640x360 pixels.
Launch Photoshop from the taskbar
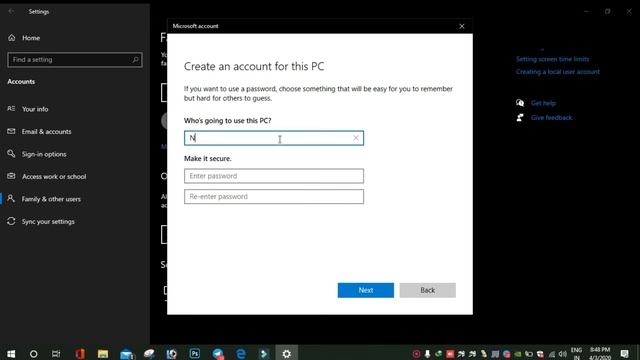[x=195, y=353]
